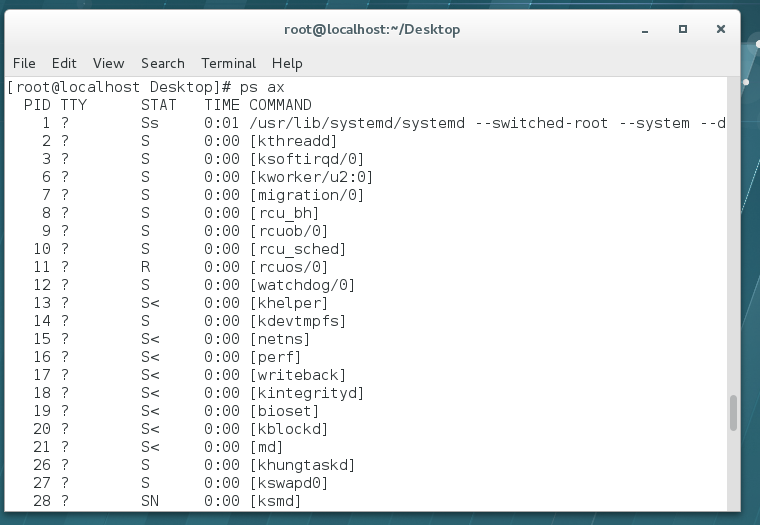760x525 pixels.
Task: Click the 0:01 time value
Action: coord(222,123)
